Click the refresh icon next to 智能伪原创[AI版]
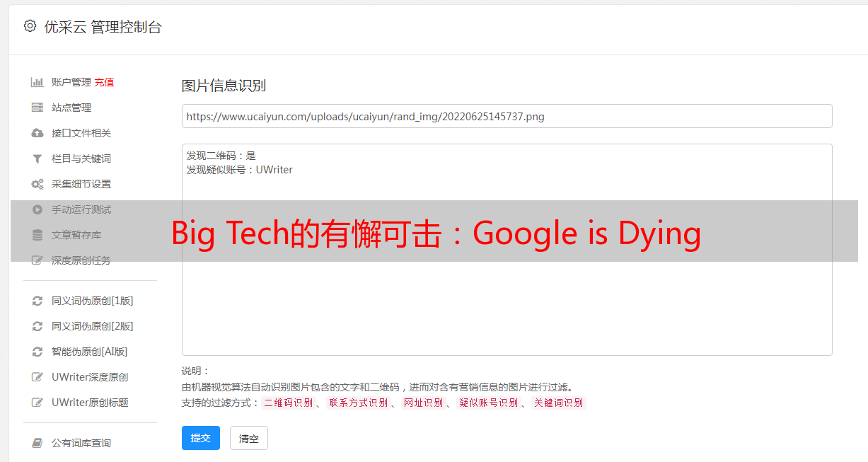868x462 pixels. 37,352
